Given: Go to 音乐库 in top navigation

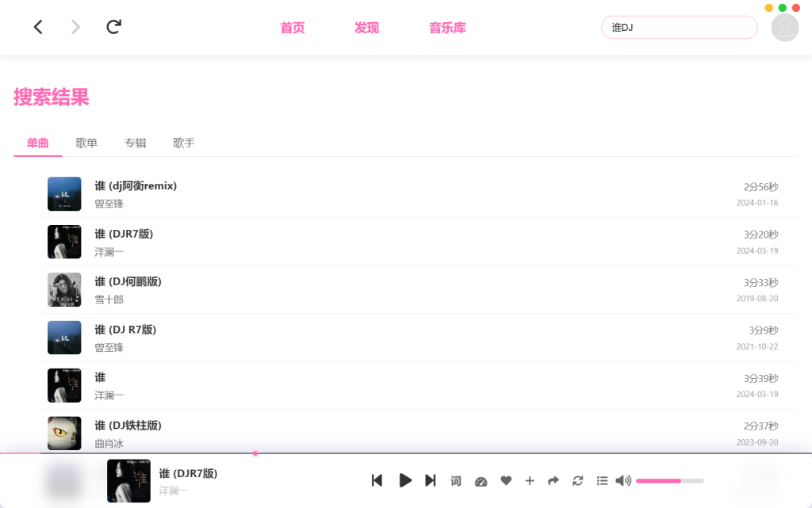Looking at the screenshot, I should (x=447, y=28).
